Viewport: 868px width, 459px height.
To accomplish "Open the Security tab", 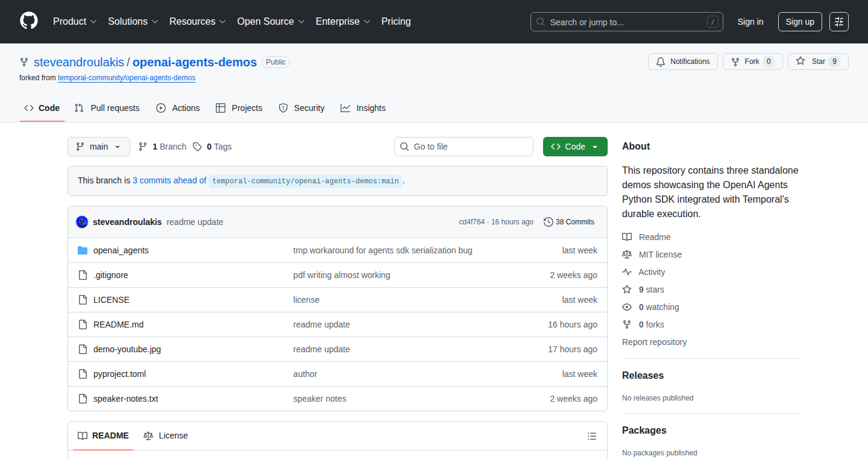I will pos(301,108).
